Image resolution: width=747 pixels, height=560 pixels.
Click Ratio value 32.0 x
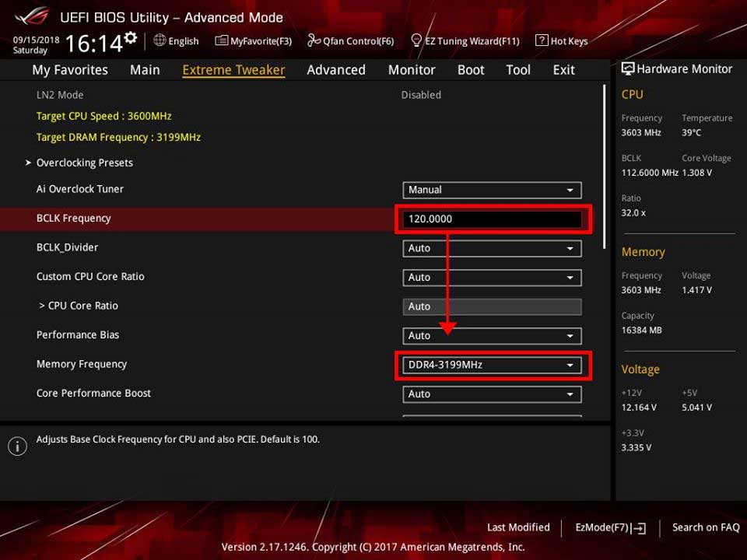click(x=633, y=213)
